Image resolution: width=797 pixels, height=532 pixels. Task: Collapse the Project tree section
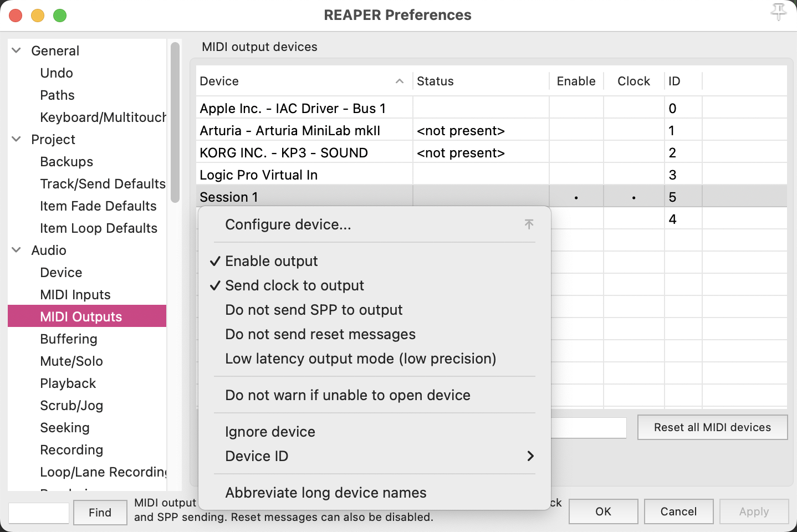17,139
